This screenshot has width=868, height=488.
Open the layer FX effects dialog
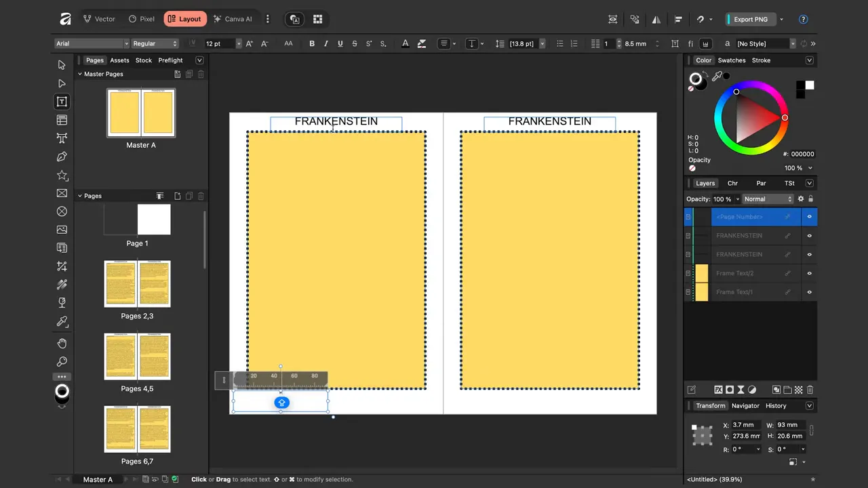(x=718, y=390)
